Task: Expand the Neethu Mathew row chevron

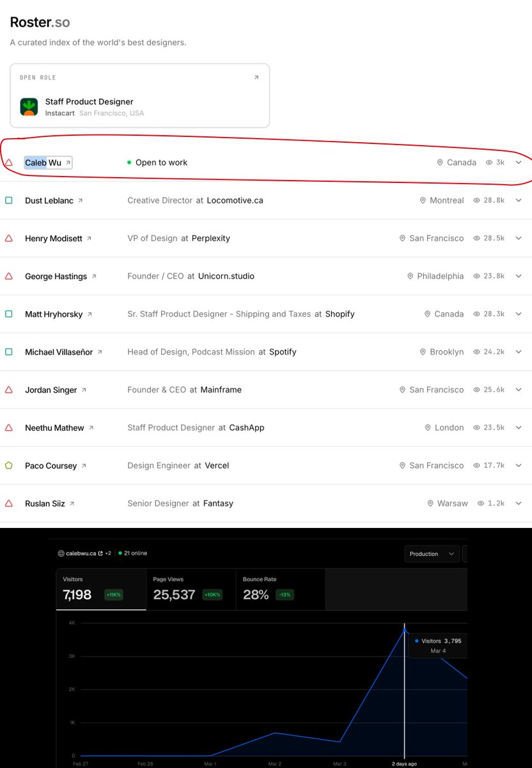Action: (x=519, y=427)
